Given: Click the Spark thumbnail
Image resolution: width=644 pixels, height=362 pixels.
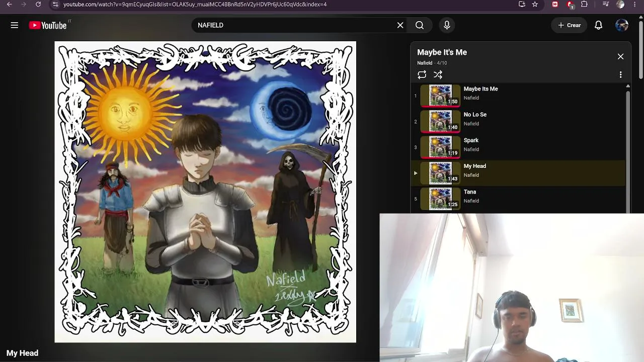Looking at the screenshot, I should (x=440, y=147).
